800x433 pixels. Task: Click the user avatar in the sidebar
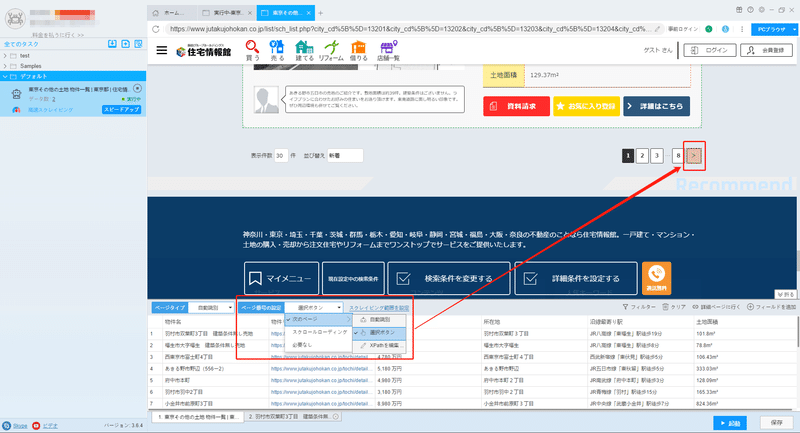pyautogui.click(x=15, y=19)
